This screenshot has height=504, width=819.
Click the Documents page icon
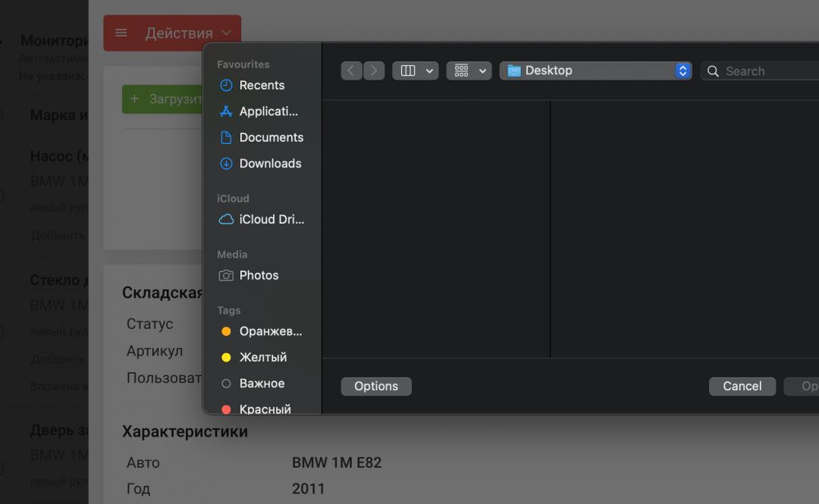point(226,137)
